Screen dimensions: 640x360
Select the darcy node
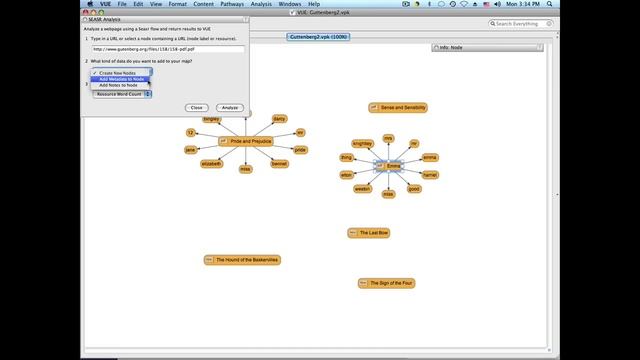click(x=279, y=119)
